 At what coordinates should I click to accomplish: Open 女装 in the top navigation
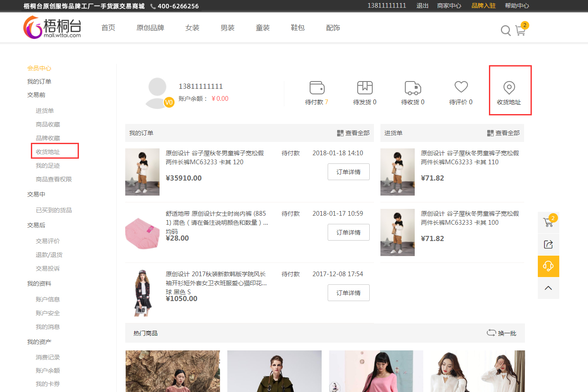[x=192, y=28]
